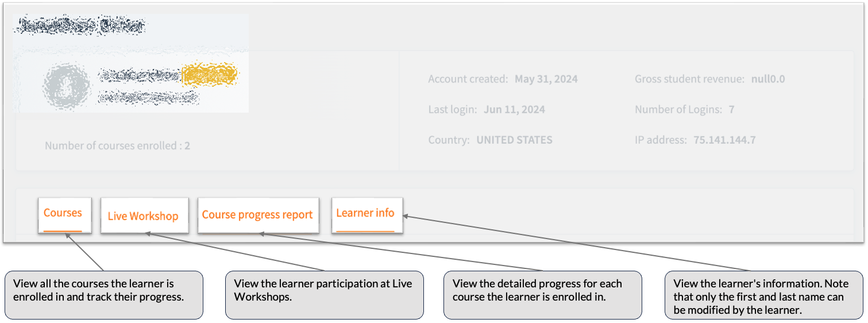Screen dimensions: 868x323
Task: Click the callout about detailed course progress
Action: 542,295
